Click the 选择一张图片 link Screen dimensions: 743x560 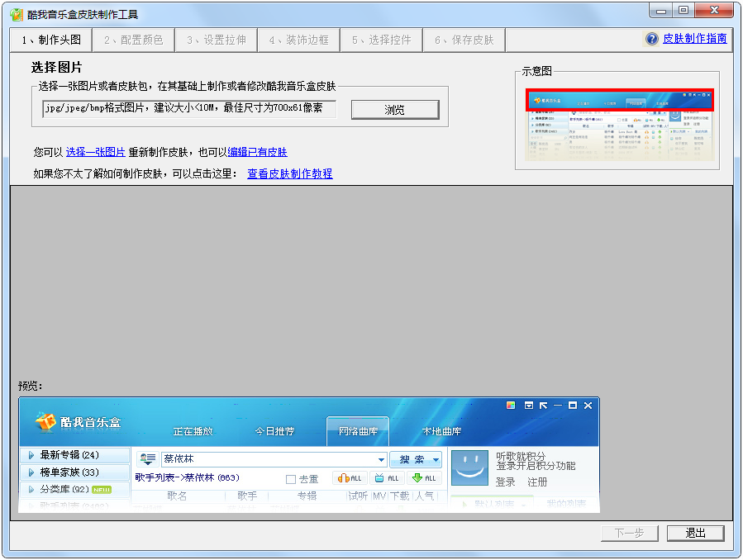point(95,152)
